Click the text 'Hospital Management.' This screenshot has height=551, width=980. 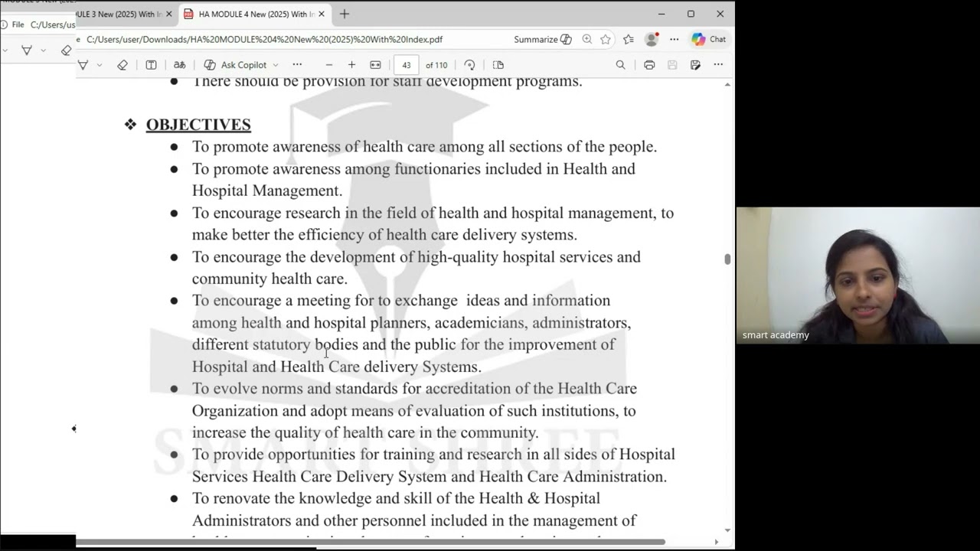click(x=267, y=191)
